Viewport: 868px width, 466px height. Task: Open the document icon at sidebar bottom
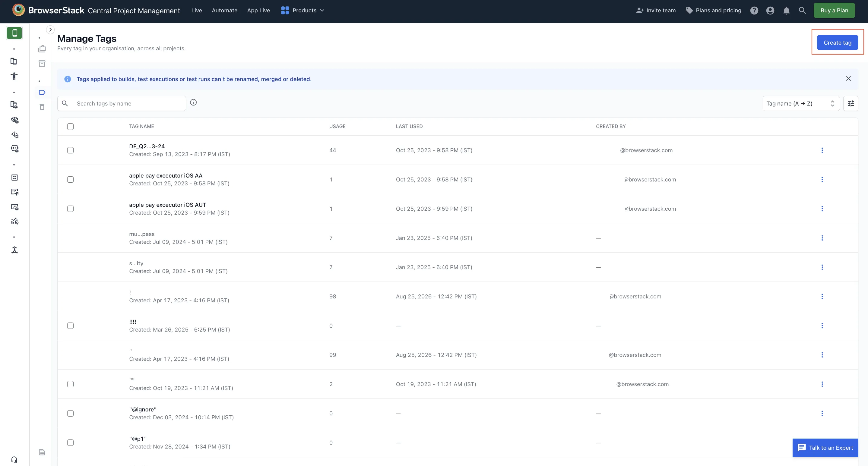point(42,452)
